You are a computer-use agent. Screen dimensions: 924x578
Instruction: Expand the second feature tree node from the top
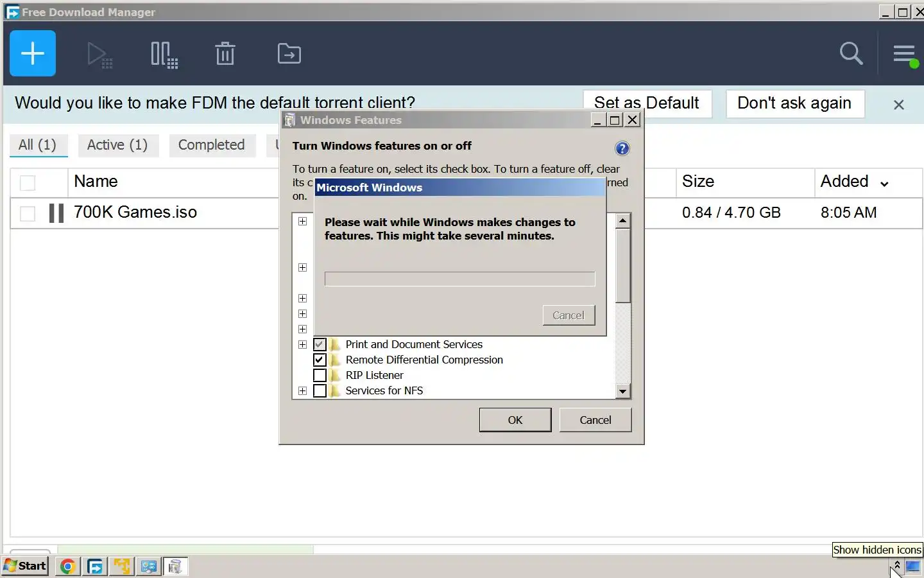coord(302,267)
